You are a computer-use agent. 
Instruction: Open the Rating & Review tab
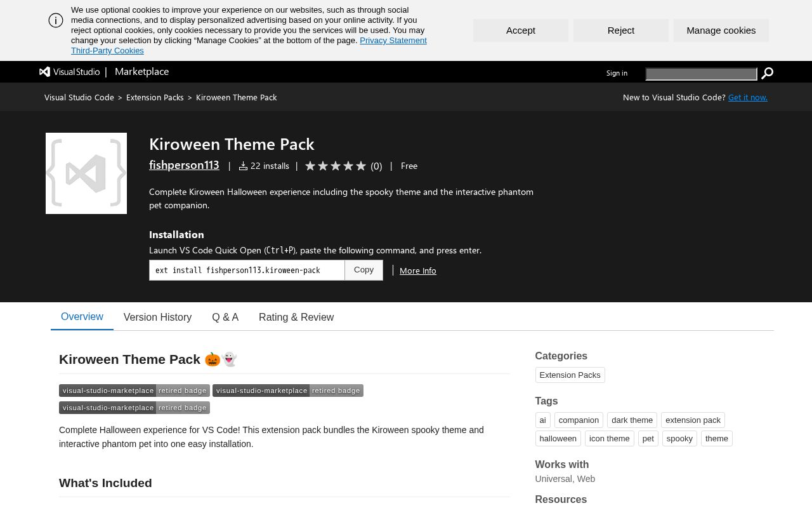pos(296,317)
